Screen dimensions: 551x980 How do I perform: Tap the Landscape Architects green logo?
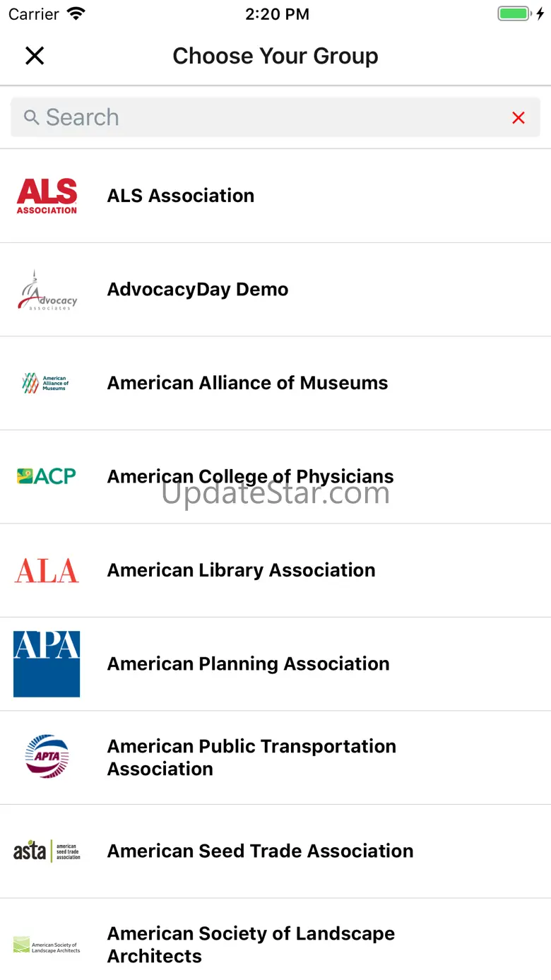pos(47,945)
